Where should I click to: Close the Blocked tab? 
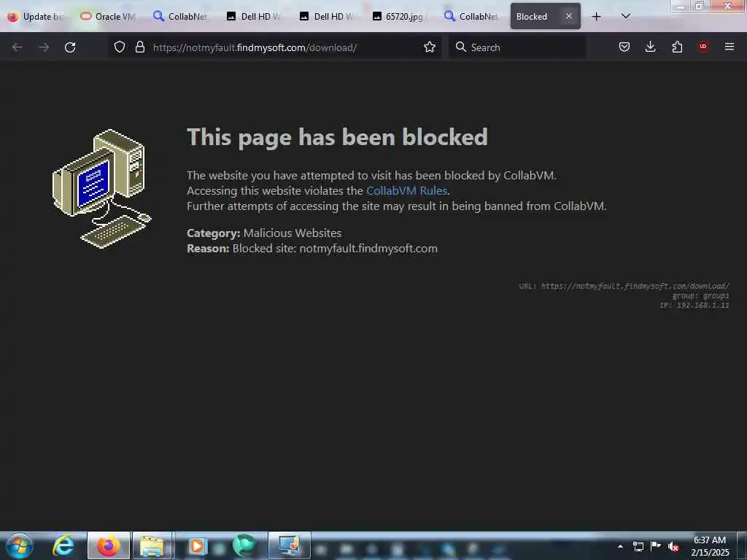(569, 16)
